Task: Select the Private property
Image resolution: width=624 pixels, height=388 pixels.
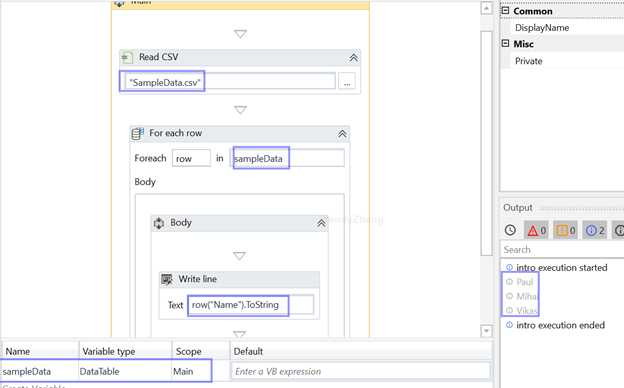Action: pos(528,61)
